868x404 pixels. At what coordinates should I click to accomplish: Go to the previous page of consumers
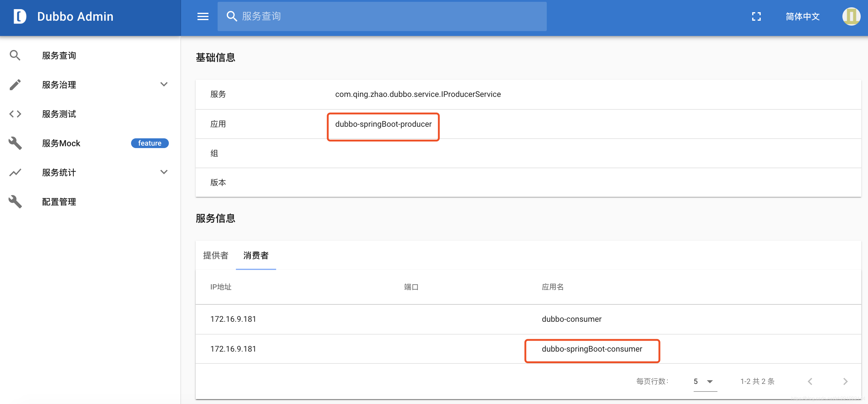coord(810,381)
